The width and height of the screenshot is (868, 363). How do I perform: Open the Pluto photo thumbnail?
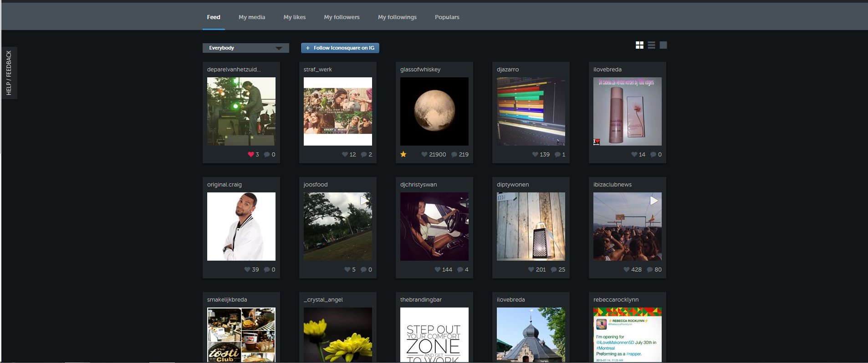434,111
